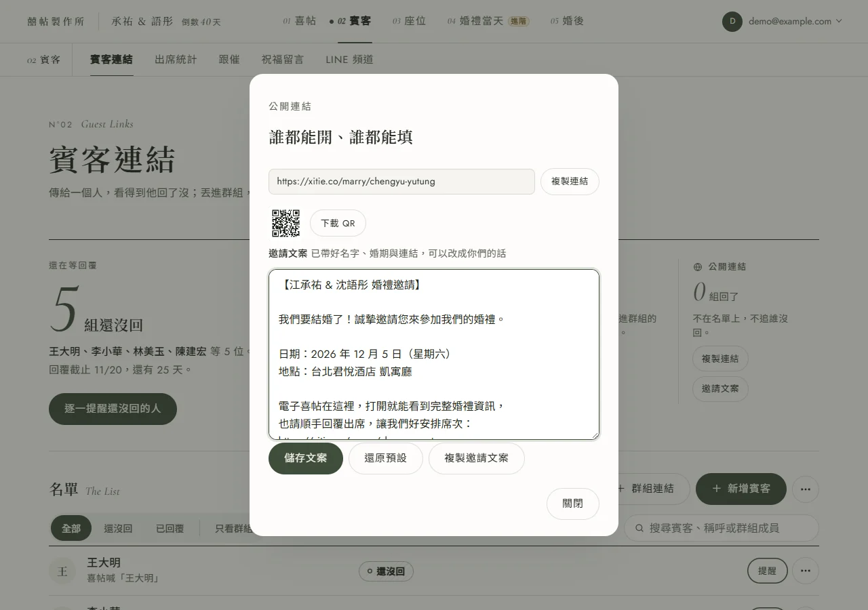Select the 02 賓客 top navigation item

[x=351, y=21]
